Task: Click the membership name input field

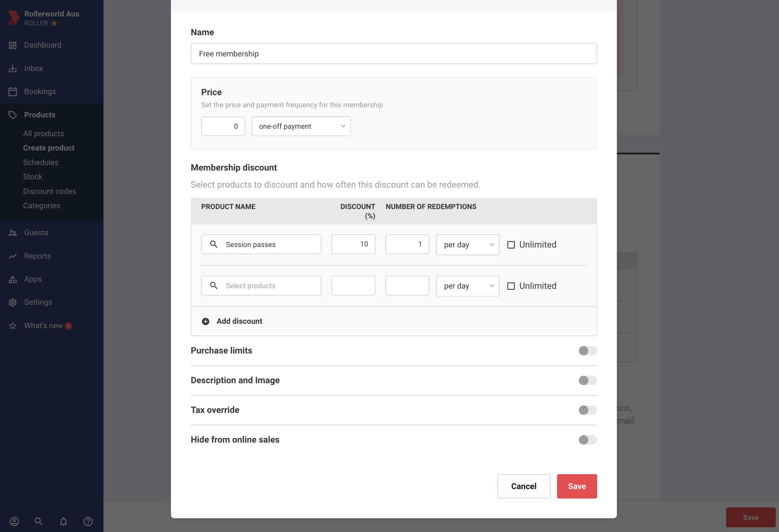Action: click(x=394, y=54)
